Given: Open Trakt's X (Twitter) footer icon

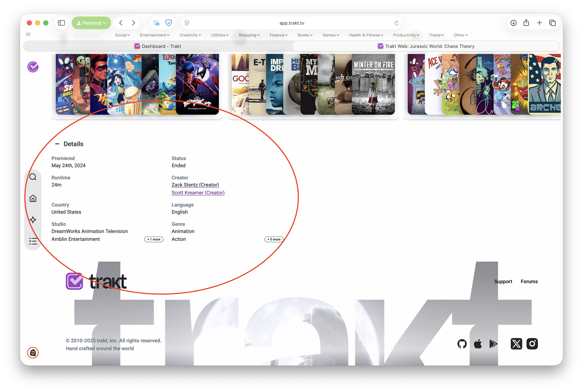Looking at the screenshot, I should tap(516, 344).
